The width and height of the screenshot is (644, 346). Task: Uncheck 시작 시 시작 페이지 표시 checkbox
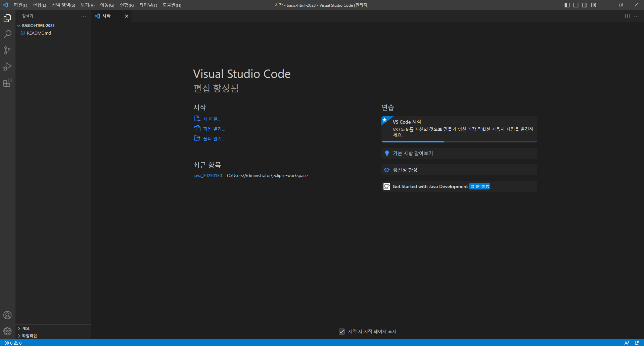[342, 332]
